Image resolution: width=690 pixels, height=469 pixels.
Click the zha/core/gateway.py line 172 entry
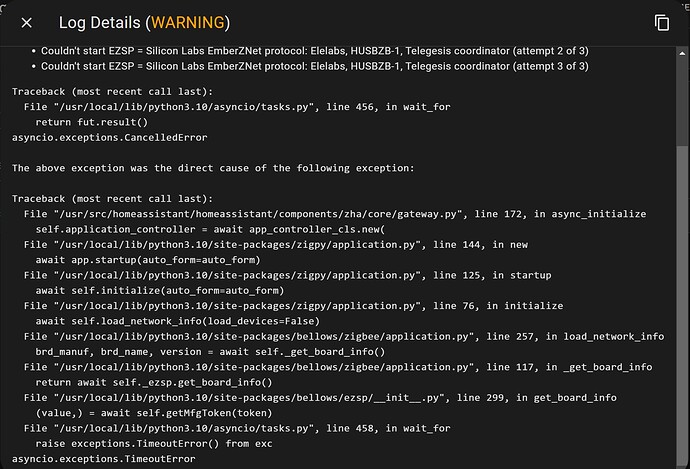335,214
